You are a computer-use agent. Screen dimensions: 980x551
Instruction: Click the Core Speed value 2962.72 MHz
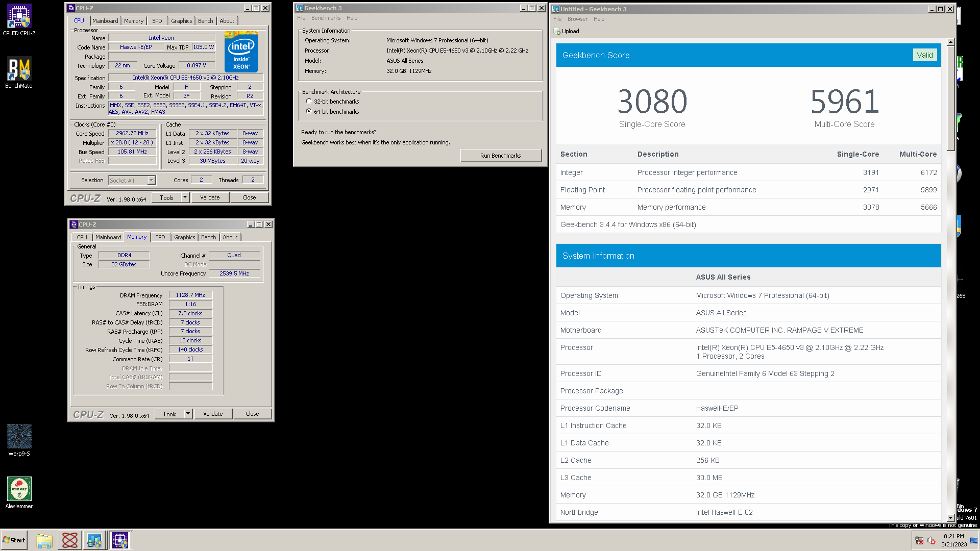point(132,134)
